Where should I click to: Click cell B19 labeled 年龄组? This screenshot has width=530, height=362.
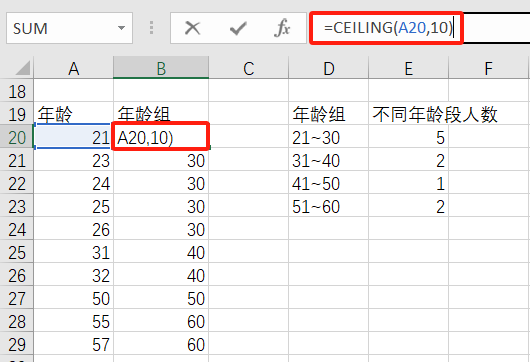[x=161, y=113]
